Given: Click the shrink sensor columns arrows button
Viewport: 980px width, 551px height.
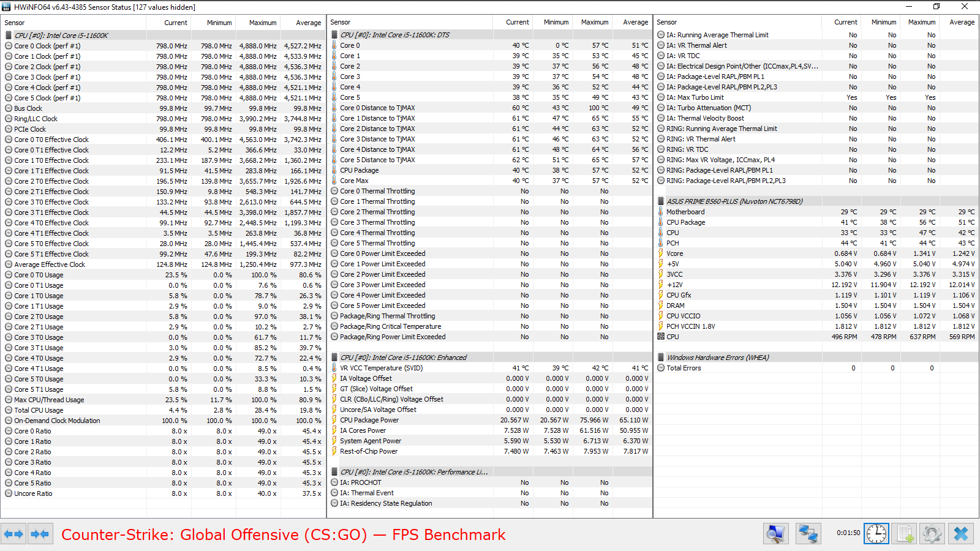Looking at the screenshot, I should [40, 534].
